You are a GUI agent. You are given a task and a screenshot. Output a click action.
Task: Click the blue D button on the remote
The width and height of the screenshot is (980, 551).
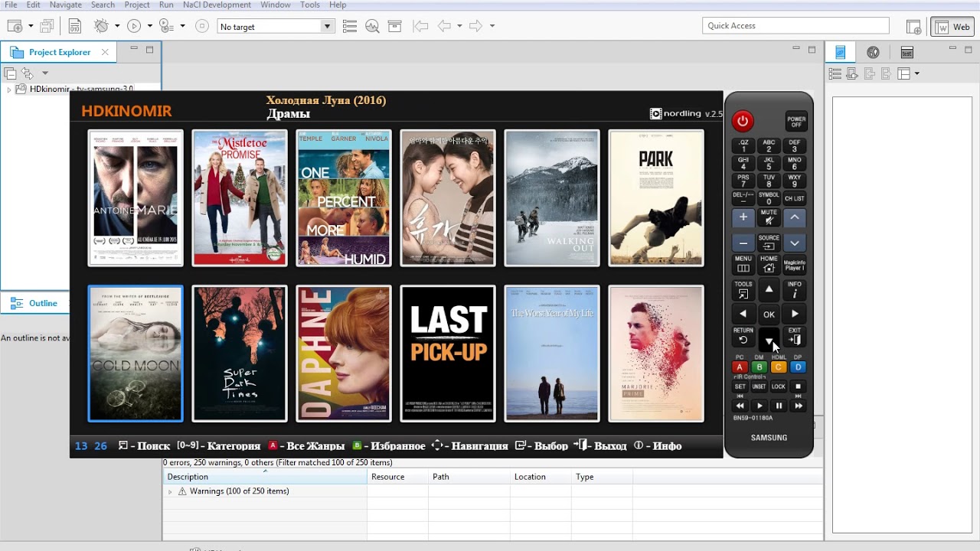tap(797, 367)
